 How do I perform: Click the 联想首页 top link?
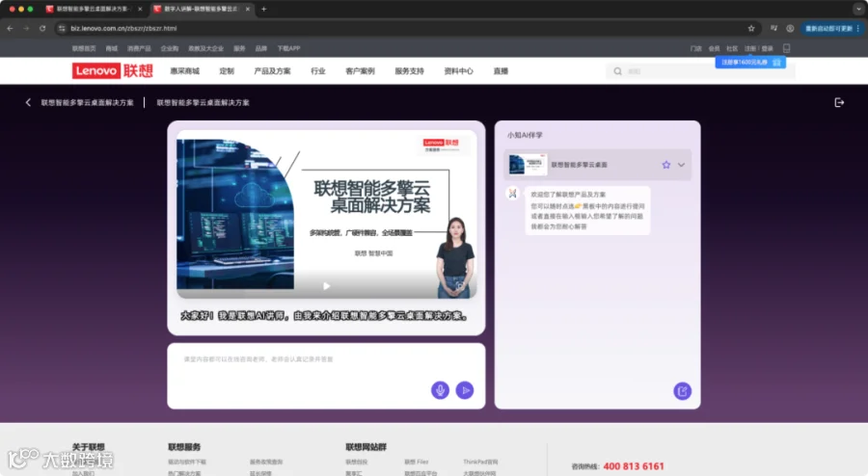tap(84, 48)
